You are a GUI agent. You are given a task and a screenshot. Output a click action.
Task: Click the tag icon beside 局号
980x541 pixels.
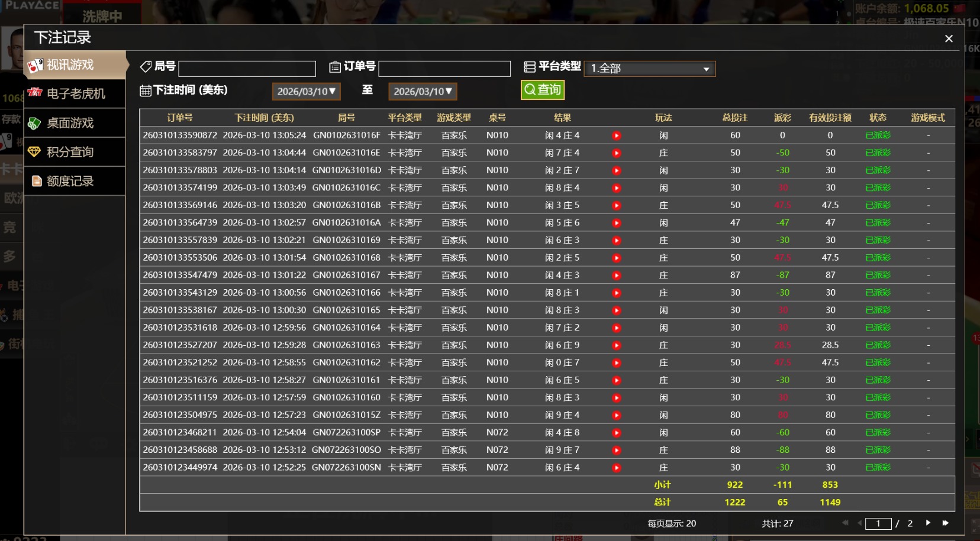[146, 66]
